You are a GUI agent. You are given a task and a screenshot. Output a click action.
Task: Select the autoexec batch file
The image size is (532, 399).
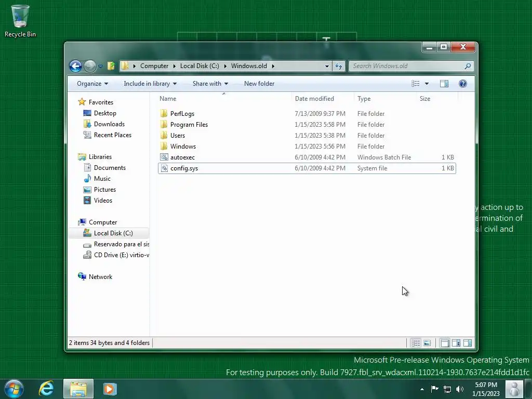pos(307,157)
